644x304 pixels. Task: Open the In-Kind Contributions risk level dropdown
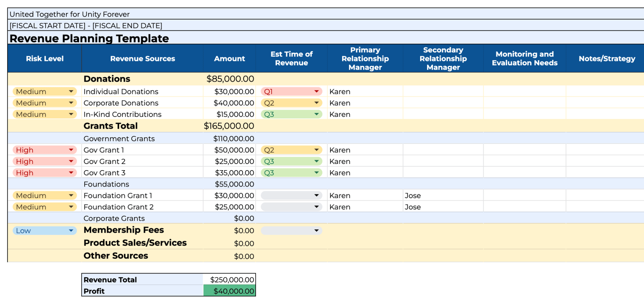(x=45, y=114)
